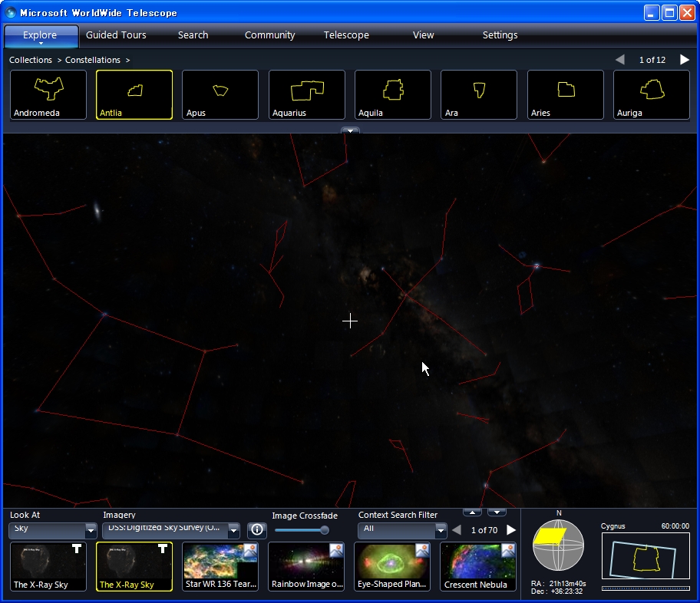Screen dimensions: 700x603
Task: Adjust the Image Crossfade slider
Action: (x=325, y=530)
